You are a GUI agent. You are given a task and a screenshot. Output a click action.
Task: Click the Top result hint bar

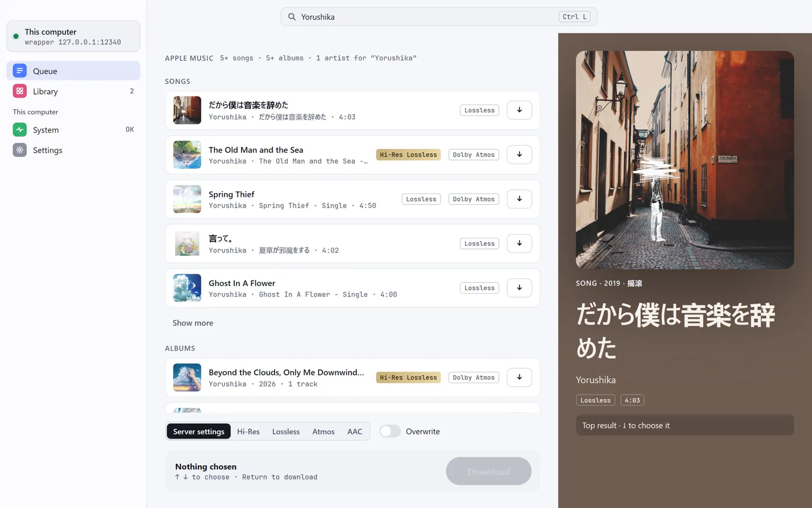point(685,425)
